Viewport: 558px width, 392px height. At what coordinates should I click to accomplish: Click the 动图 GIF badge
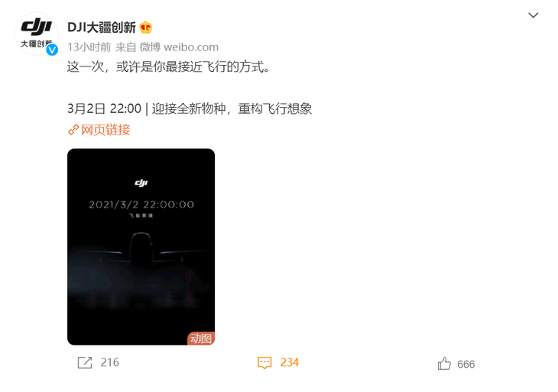click(201, 339)
